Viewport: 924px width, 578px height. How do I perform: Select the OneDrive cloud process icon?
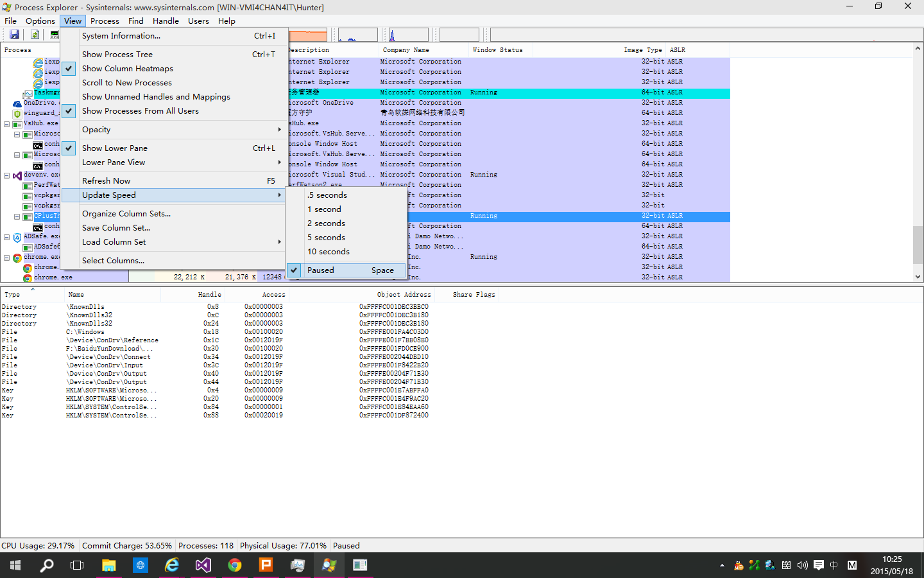[x=17, y=103]
